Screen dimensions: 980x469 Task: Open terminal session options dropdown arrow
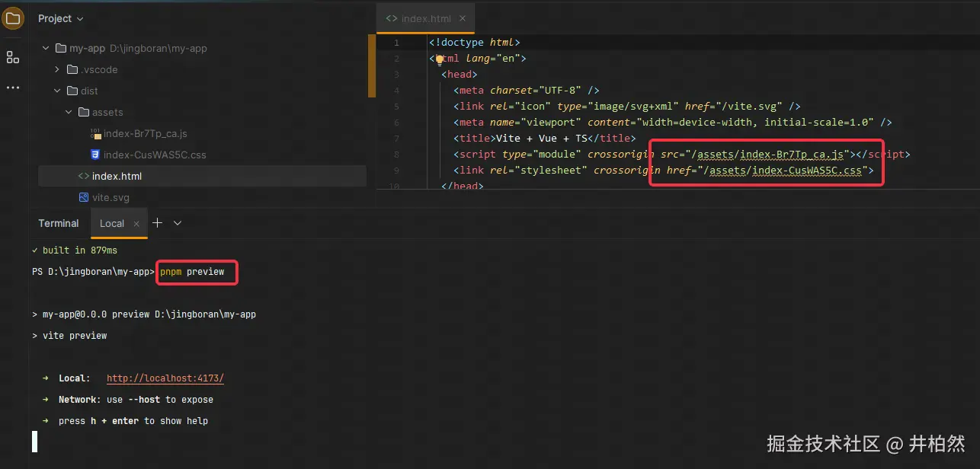point(178,223)
